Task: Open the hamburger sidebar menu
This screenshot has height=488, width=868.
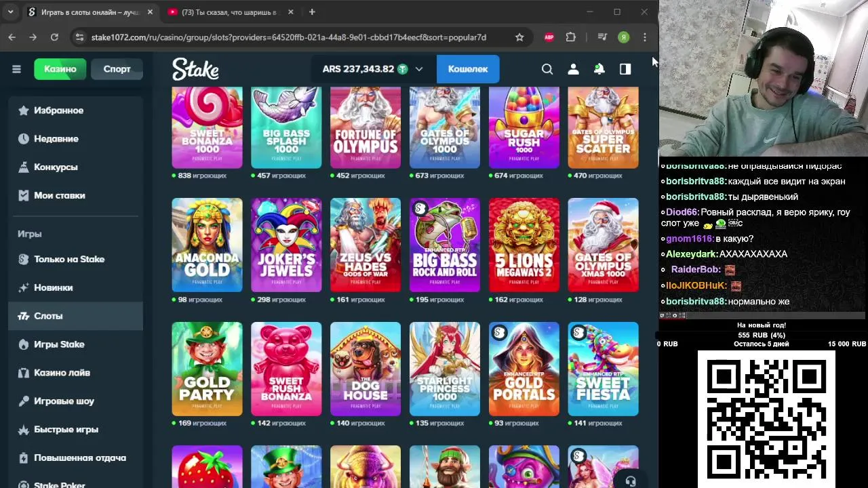Action: (x=16, y=69)
